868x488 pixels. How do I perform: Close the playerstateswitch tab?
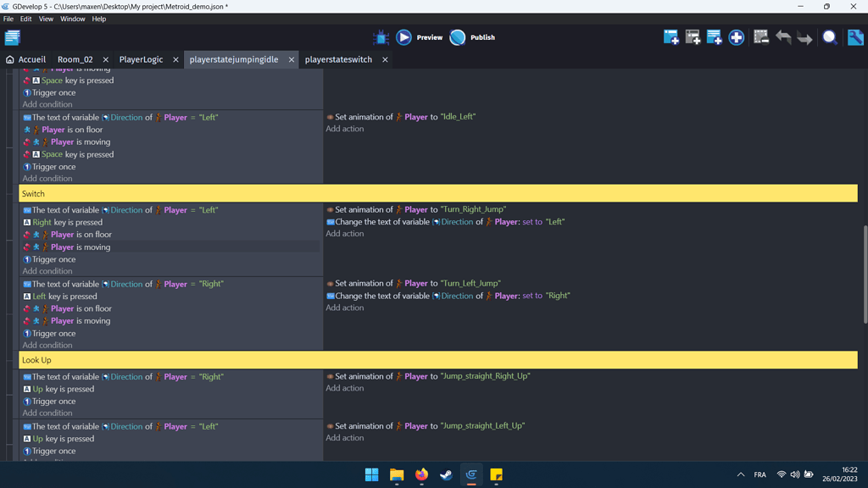pyautogui.click(x=384, y=59)
